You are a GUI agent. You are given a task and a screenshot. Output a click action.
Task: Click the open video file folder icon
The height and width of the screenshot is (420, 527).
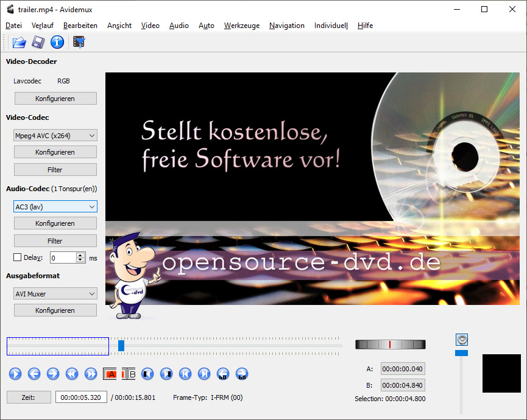coord(19,42)
